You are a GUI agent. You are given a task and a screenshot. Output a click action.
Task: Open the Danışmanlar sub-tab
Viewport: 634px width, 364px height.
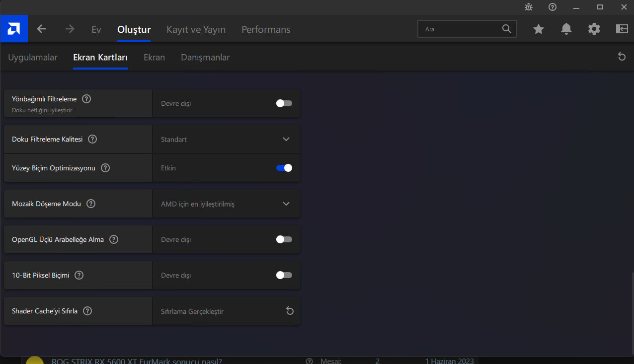[x=205, y=57]
